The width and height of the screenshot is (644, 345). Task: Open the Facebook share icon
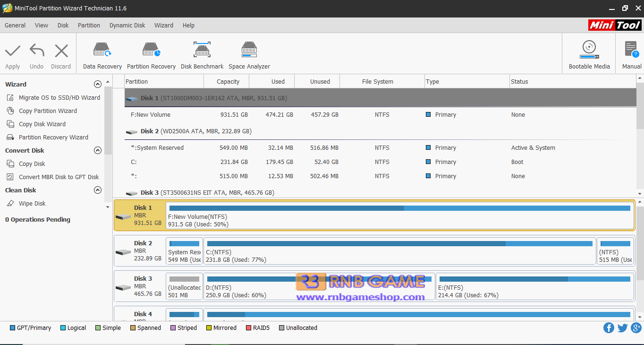point(609,328)
